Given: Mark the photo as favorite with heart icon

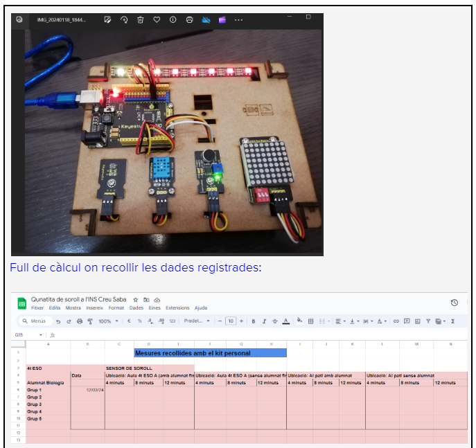Looking at the screenshot, I should point(157,19).
